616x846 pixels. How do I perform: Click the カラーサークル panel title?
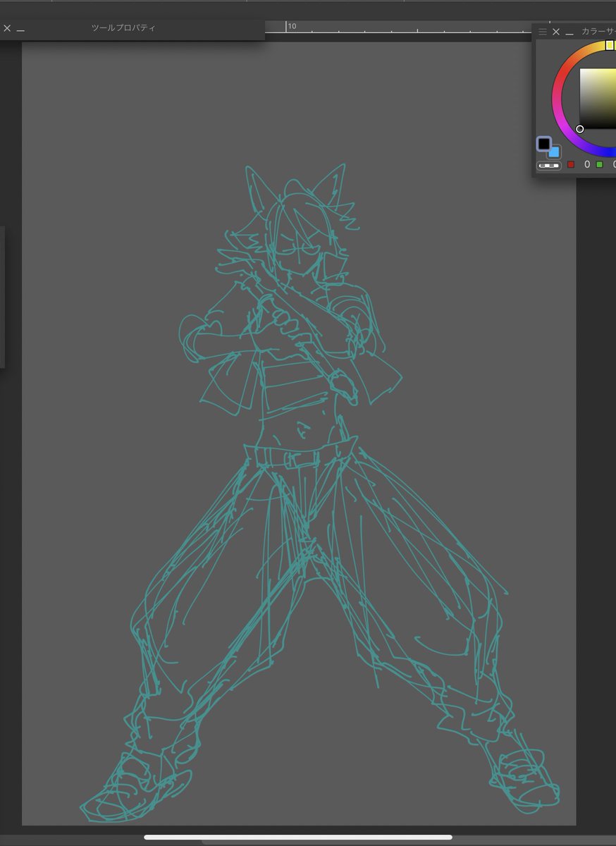tap(598, 32)
